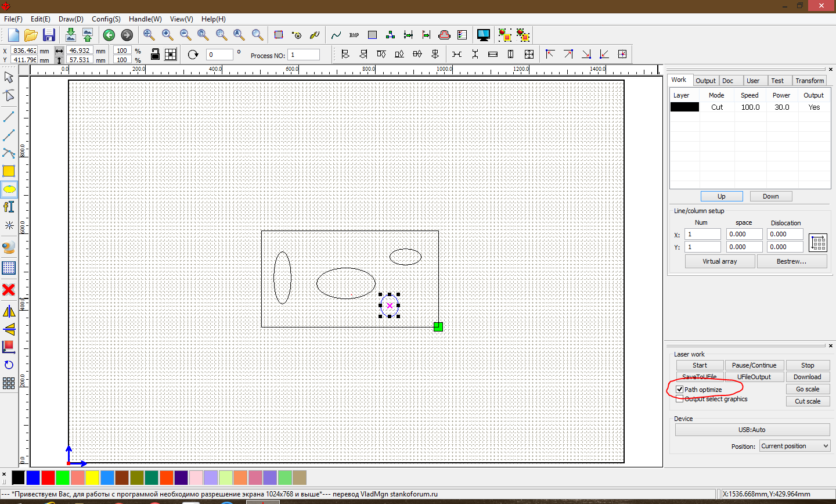Image resolution: width=836 pixels, height=504 pixels.
Task: Mirror horizontally using the left toolbar icon
Action: pos(9,311)
